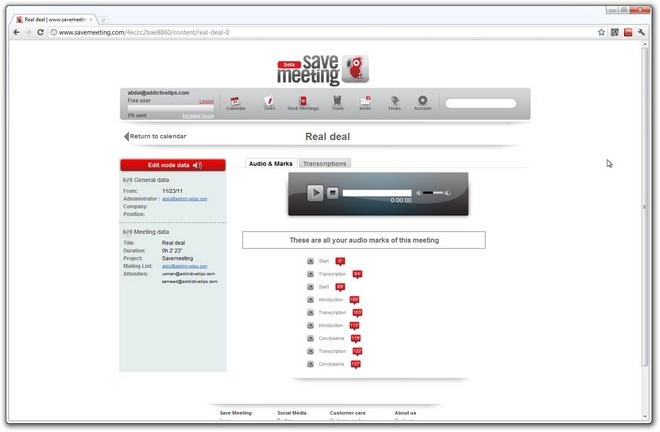Viewport: 660px width, 432px height.
Task: Play the Transcription mark at 84'
Action: pos(310,274)
